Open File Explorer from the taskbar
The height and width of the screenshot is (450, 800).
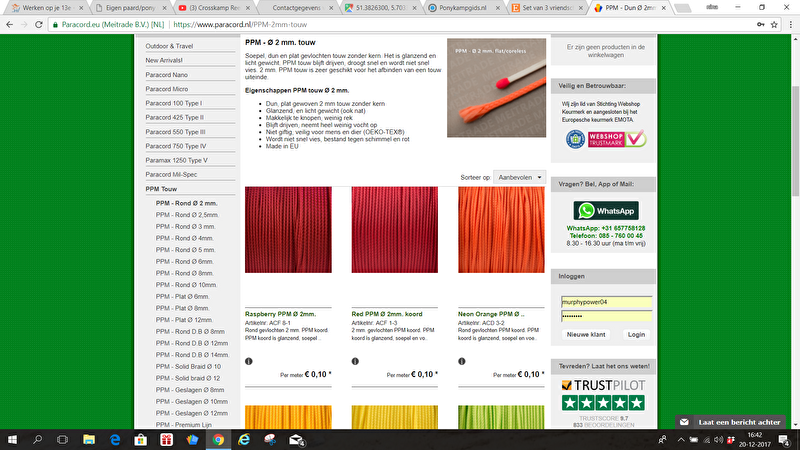click(x=89, y=440)
